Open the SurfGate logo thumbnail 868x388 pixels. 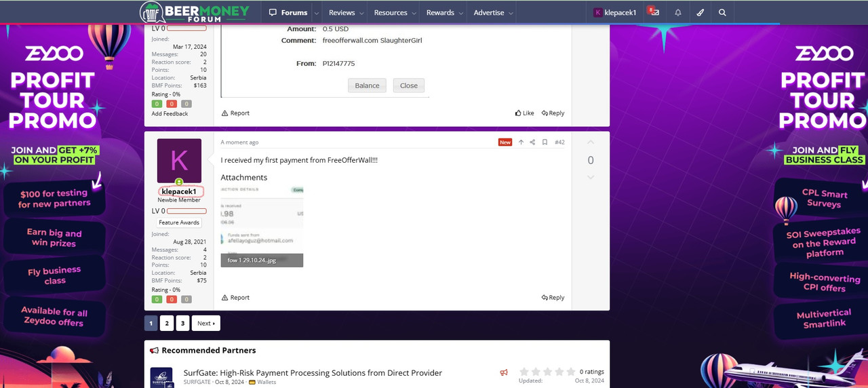[161, 377]
